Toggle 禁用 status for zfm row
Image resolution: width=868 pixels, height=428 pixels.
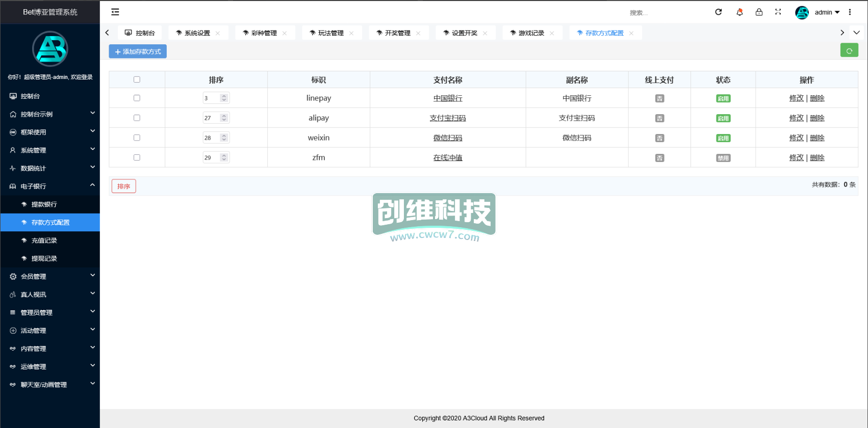(723, 158)
